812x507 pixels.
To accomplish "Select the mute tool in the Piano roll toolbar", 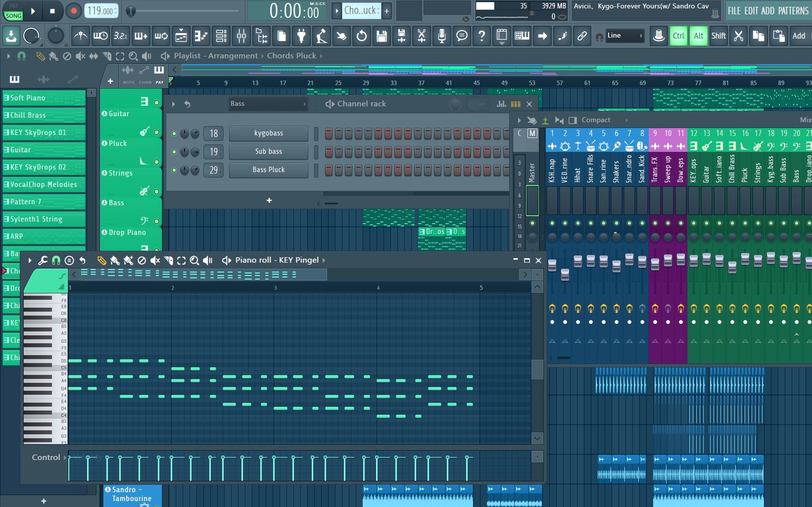I will click(x=155, y=261).
